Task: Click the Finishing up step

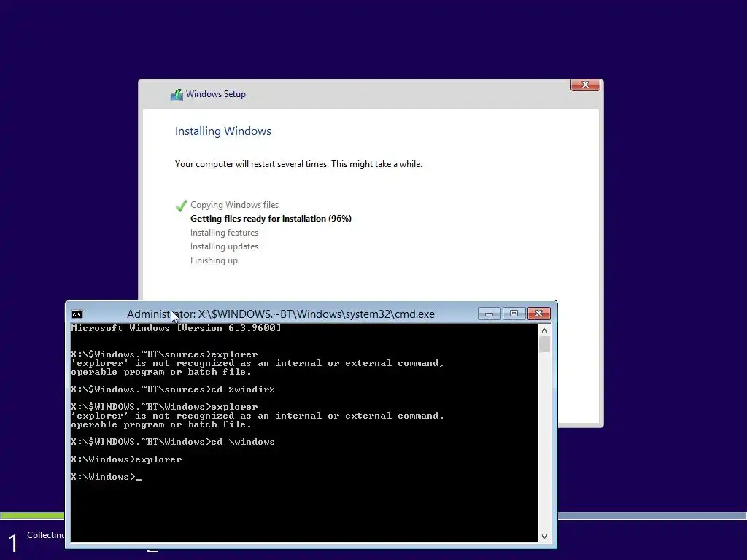Action: pyautogui.click(x=214, y=260)
